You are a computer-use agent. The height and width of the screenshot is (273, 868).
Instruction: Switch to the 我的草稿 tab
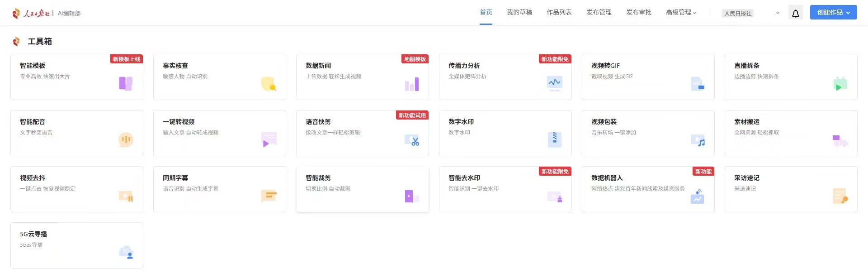(519, 13)
